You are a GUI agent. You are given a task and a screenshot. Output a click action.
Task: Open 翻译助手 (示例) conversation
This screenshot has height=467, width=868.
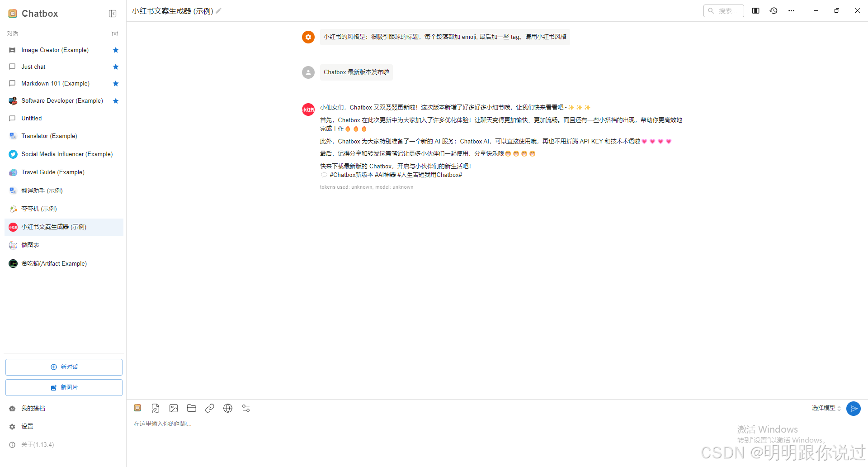[x=64, y=191]
